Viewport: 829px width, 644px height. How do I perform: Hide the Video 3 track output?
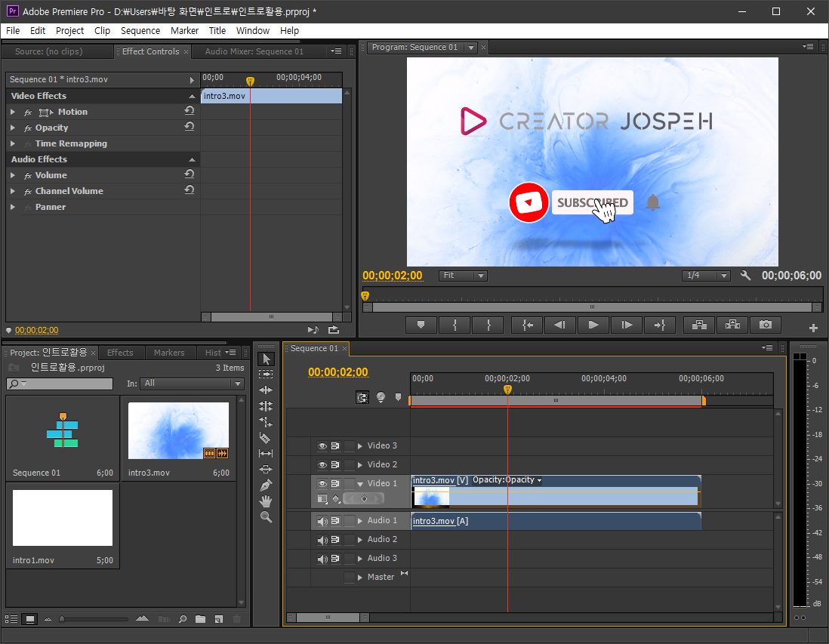pos(322,446)
